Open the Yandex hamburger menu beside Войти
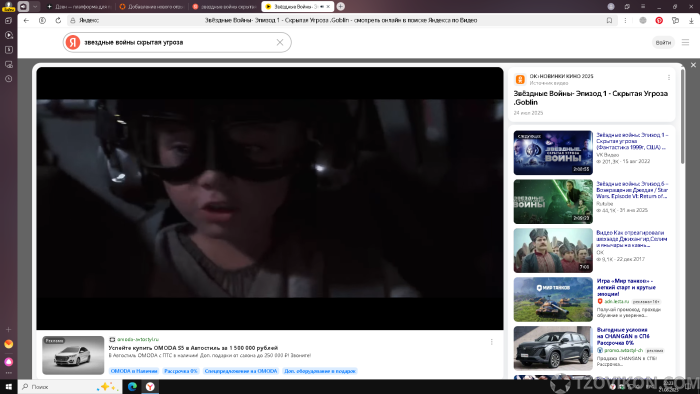 click(685, 42)
